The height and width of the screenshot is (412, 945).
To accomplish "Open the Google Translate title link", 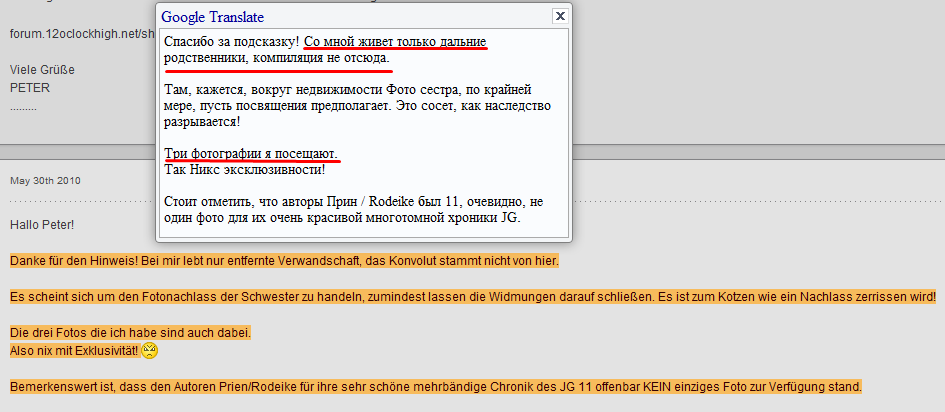I will (213, 17).
